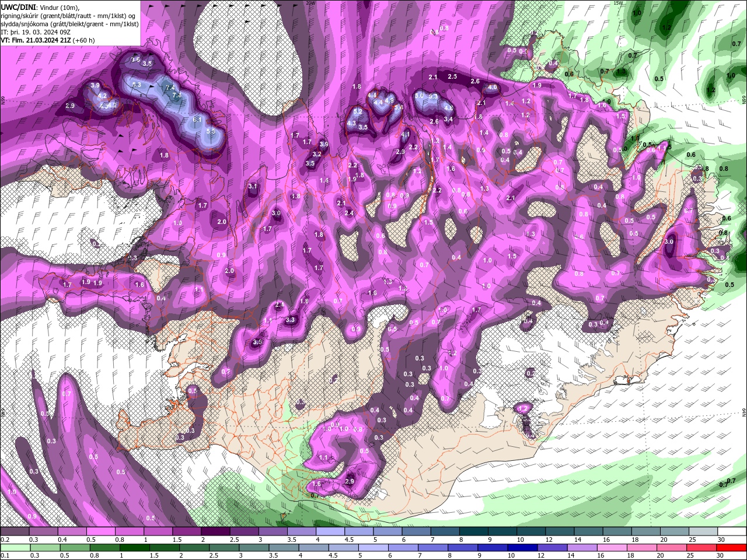Image resolution: width=747 pixels, height=560 pixels.
Task: Select the 3.2 value label on the map
Action: [x=317, y=154]
